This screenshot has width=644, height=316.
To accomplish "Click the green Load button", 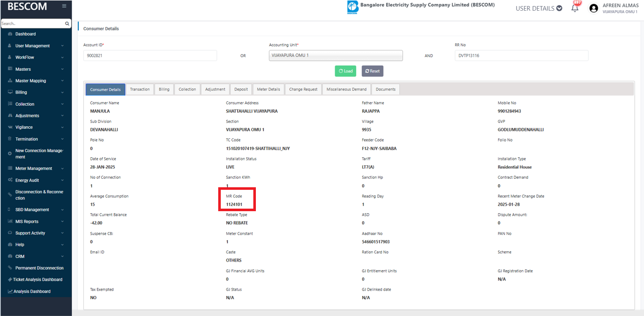I will (345, 71).
